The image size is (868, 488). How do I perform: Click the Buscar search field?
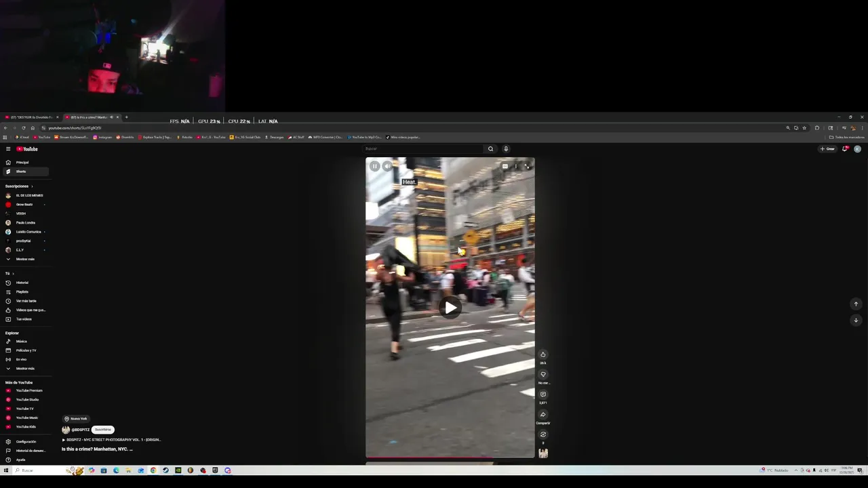423,149
